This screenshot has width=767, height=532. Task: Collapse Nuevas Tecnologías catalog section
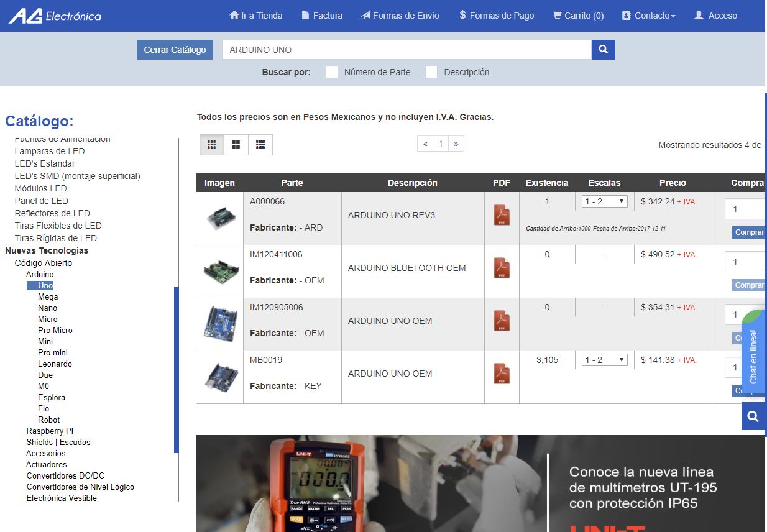[47, 250]
